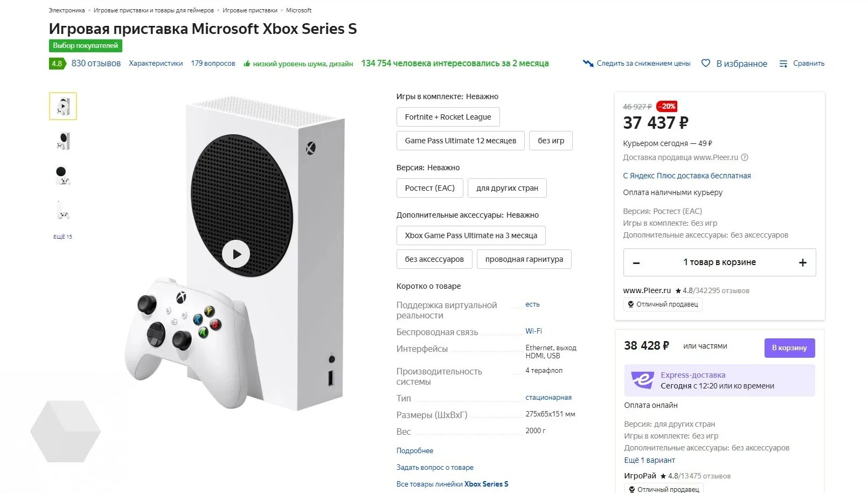This screenshot has height=493, width=868.
Task: Decrease cart quantity with minus button
Action: pyautogui.click(x=636, y=263)
